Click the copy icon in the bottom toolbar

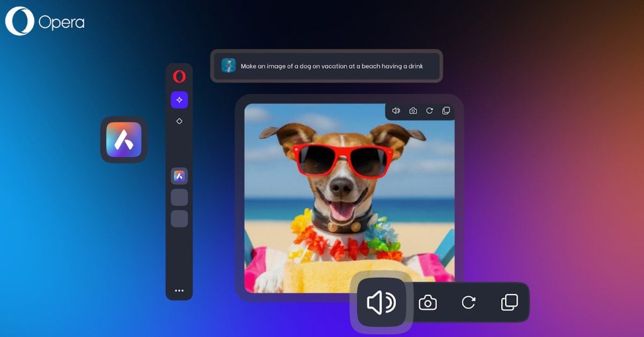pyautogui.click(x=509, y=302)
